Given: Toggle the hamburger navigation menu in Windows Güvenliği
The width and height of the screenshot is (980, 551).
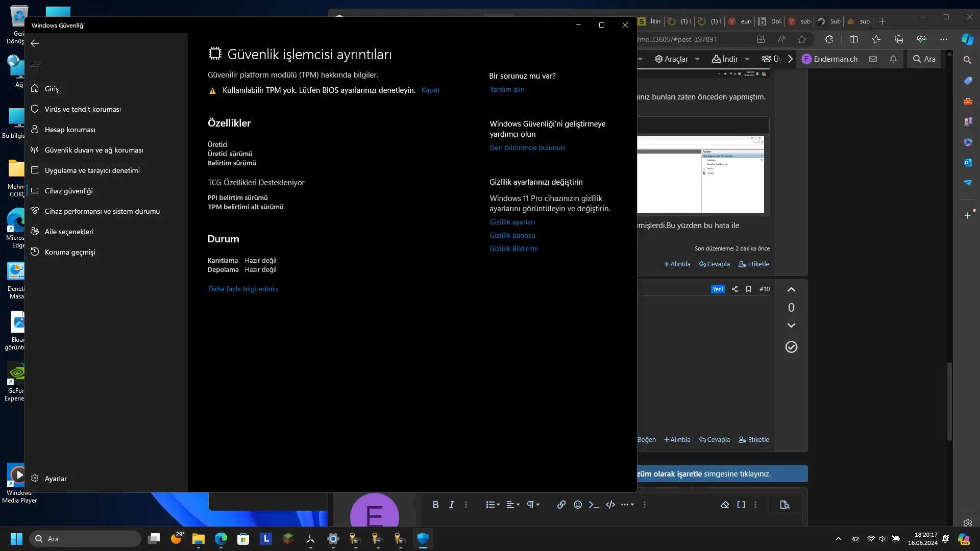Looking at the screenshot, I should (x=35, y=64).
